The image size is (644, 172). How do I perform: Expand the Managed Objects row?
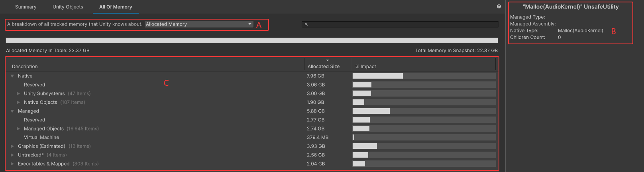click(18, 129)
